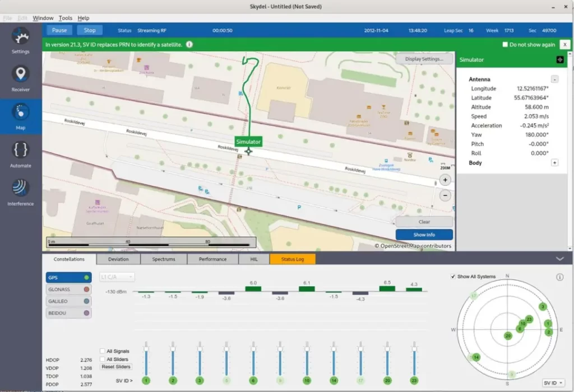Collapse the Antenna section
The height and width of the screenshot is (392, 574).
pos(554,80)
